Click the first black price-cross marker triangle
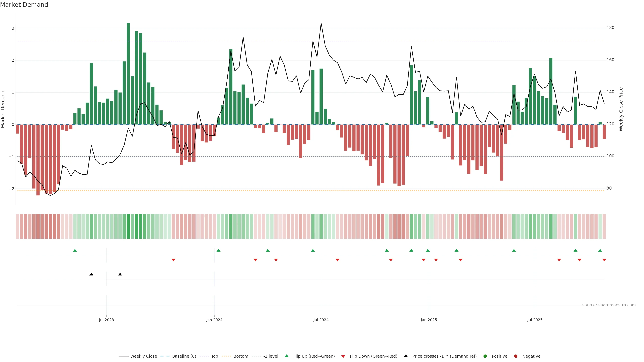Viewport: 644px width, 362px height. coord(91,274)
